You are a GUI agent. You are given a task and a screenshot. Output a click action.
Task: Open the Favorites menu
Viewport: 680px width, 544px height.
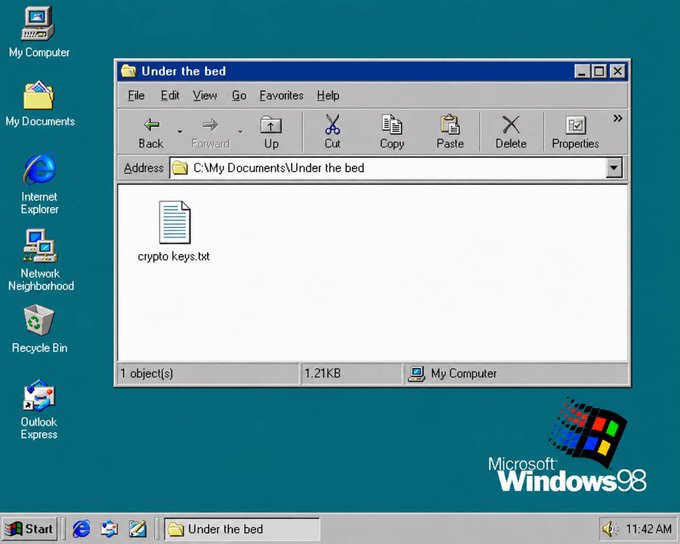(281, 95)
